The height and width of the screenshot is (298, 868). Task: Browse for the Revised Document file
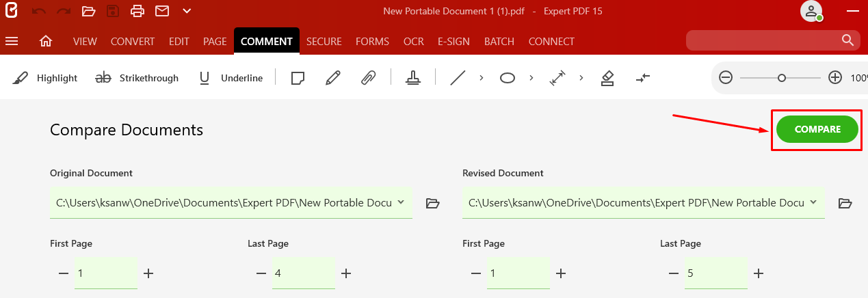pyautogui.click(x=845, y=203)
